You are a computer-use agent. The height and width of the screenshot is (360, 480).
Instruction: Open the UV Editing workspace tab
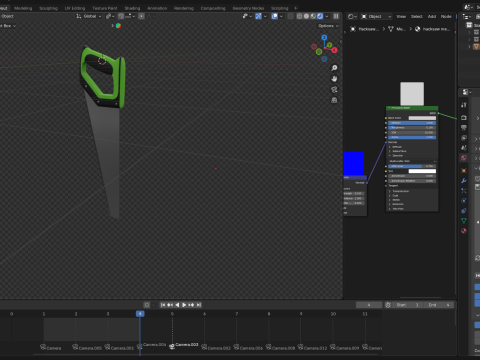tap(75, 8)
